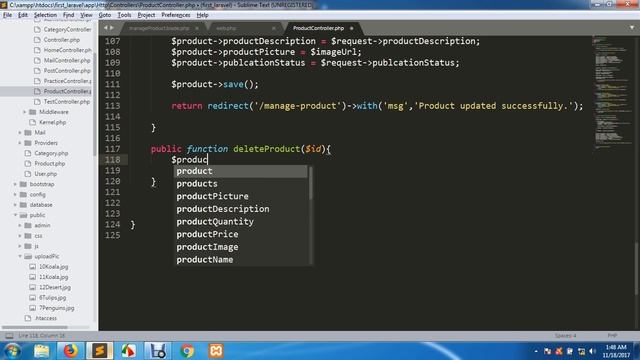
Task: Open Category.php model file
Action: [x=51, y=153]
